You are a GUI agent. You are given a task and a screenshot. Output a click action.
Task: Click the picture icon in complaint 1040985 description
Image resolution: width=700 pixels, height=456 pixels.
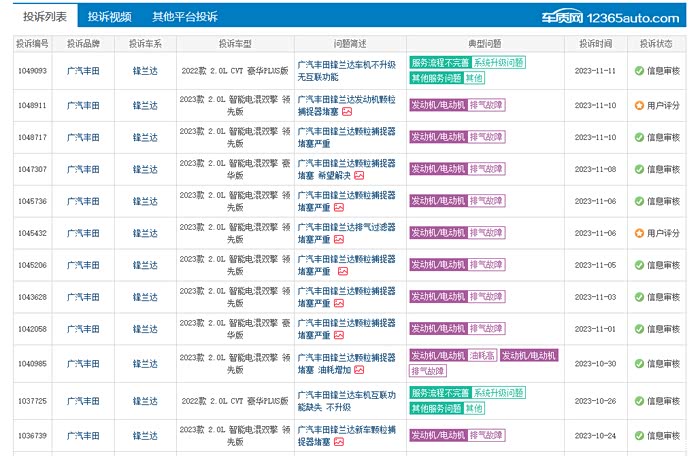pyautogui.click(x=358, y=369)
